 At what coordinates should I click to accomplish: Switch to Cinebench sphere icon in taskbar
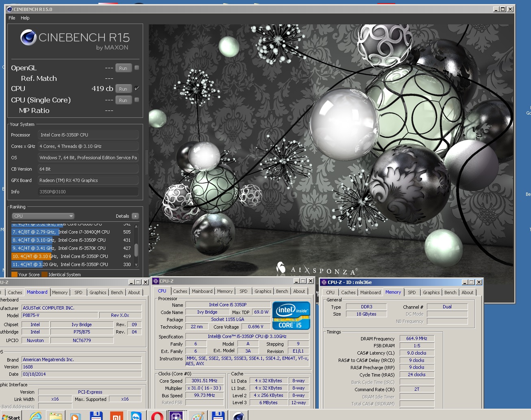239,416
